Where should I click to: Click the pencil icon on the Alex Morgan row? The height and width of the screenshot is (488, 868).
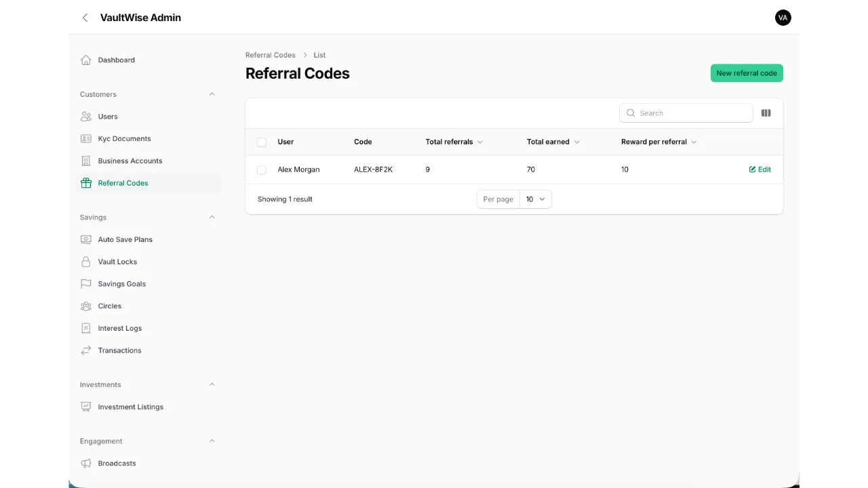pos(752,169)
